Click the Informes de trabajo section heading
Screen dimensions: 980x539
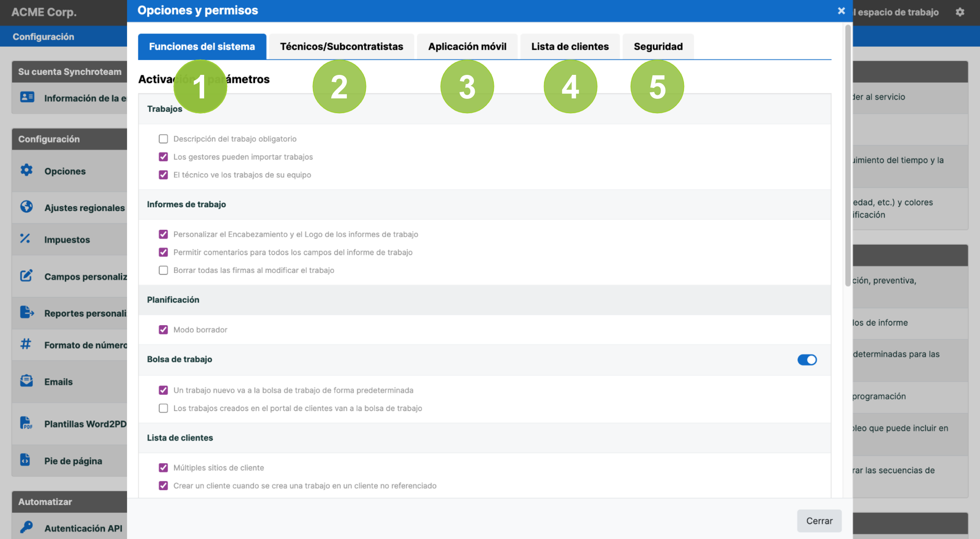pyautogui.click(x=186, y=204)
